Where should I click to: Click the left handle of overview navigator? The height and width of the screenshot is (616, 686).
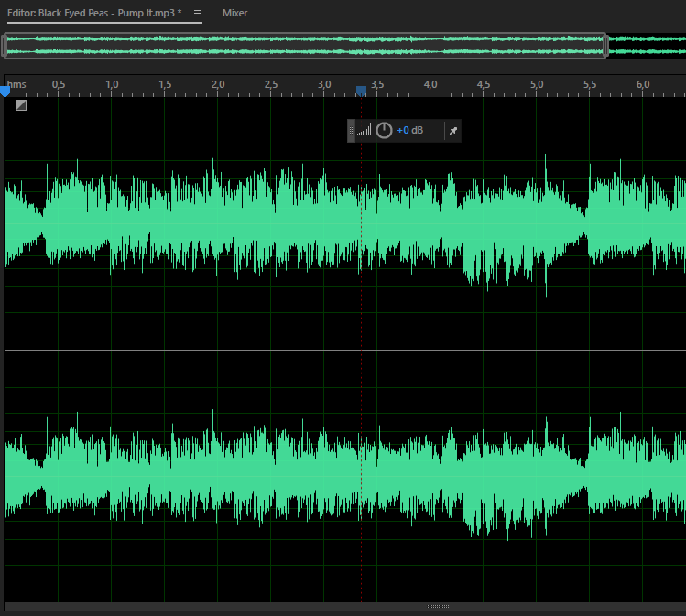click(6, 45)
